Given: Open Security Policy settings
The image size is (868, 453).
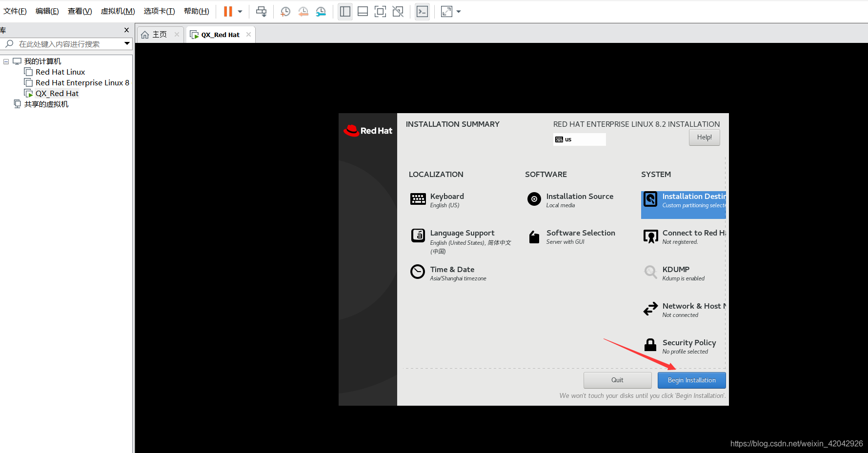Looking at the screenshot, I should tap(680, 346).
